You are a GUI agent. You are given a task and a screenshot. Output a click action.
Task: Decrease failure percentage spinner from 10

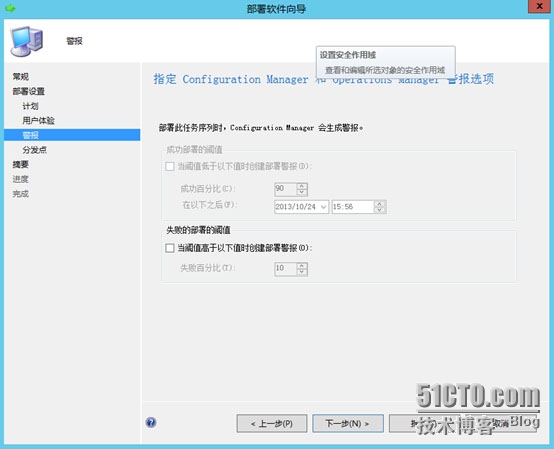pos(302,272)
